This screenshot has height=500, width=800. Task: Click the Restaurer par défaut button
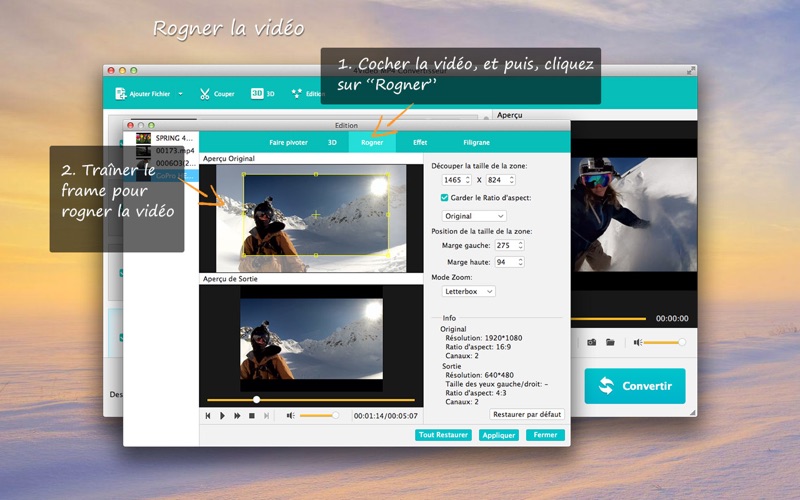tap(527, 414)
